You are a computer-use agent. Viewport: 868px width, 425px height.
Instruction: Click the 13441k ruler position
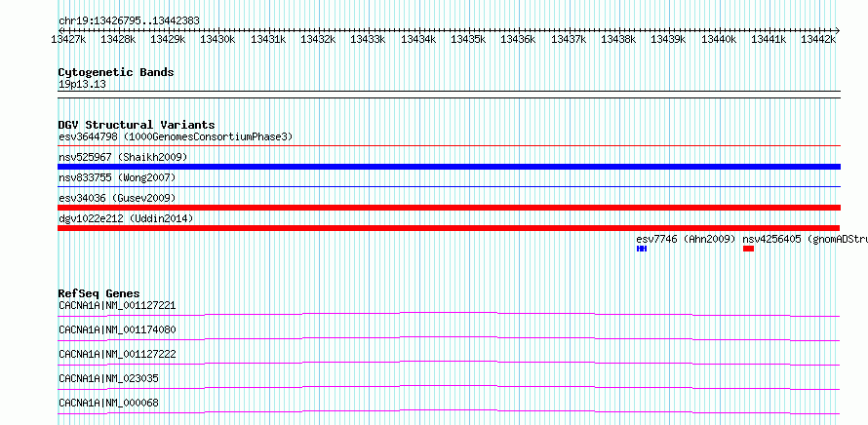pyautogui.click(x=769, y=39)
